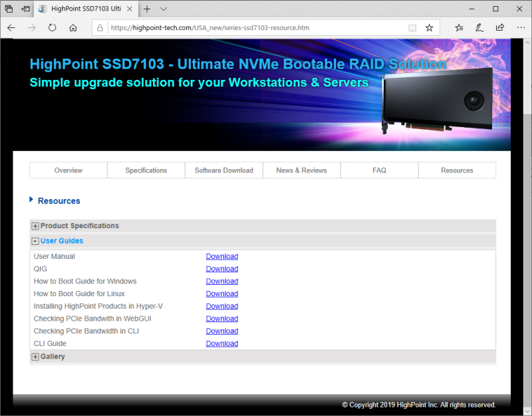Download How to Boot Guide for Linux
This screenshot has width=532, height=416.
pos(222,294)
